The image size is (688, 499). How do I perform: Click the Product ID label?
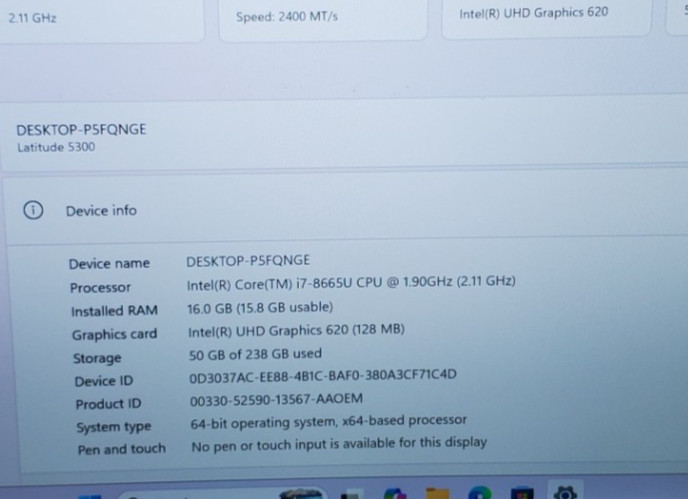(108, 404)
